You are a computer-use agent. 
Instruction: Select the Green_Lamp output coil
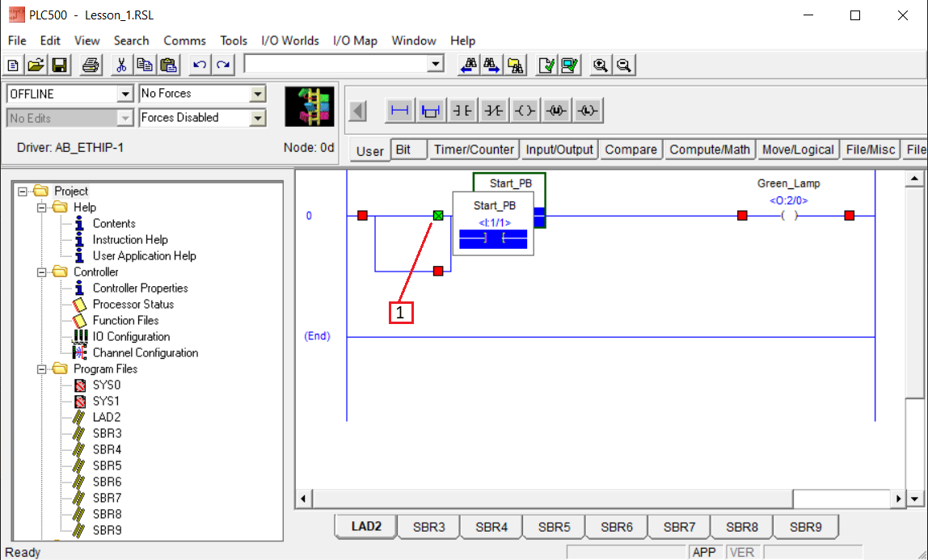[789, 216]
